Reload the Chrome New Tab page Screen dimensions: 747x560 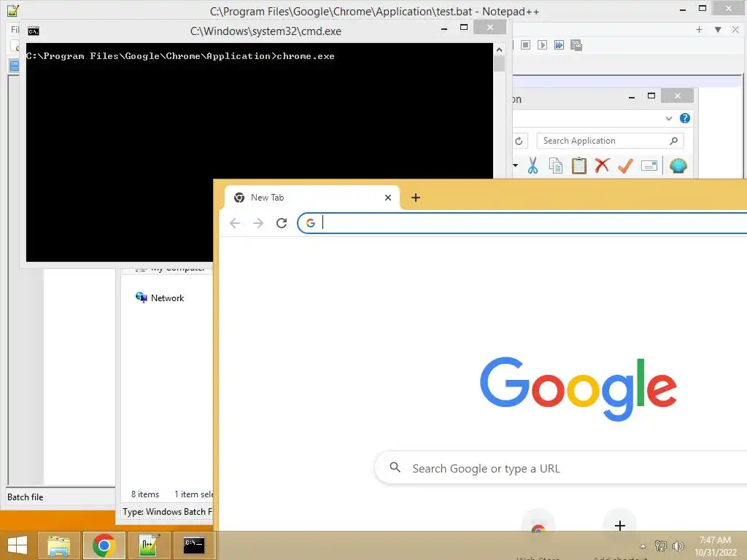pyautogui.click(x=282, y=223)
